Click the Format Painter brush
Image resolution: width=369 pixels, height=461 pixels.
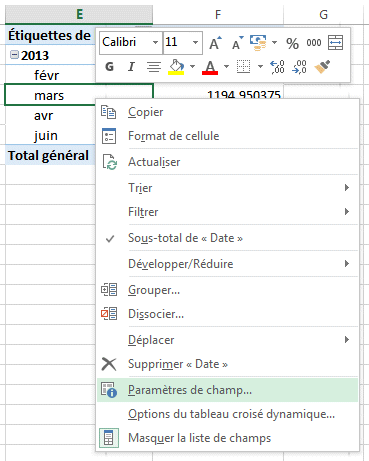(x=322, y=67)
